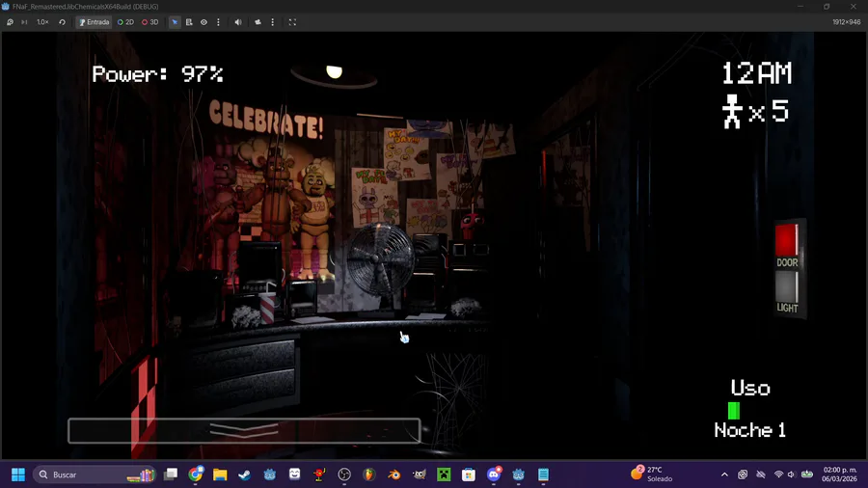This screenshot has height=488, width=868.
Task: Click the Power: 97% readout
Action: (158, 74)
